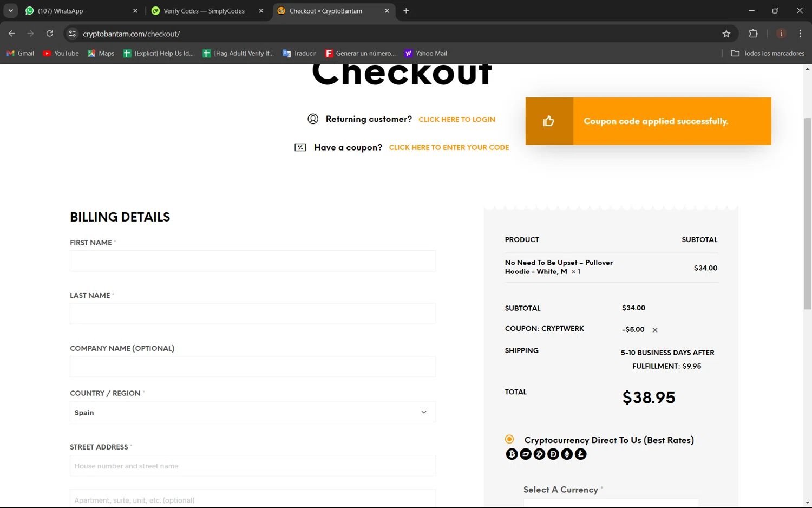Click the address bar URL

pos(132,34)
